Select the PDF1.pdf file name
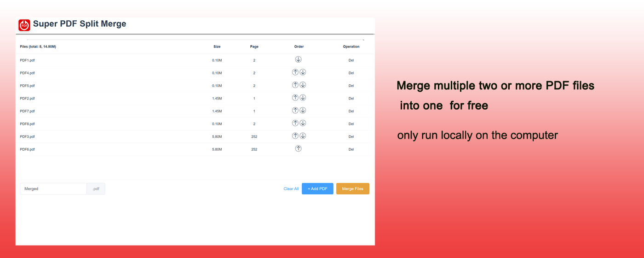The width and height of the screenshot is (644, 258). click(x=28, y=60)
